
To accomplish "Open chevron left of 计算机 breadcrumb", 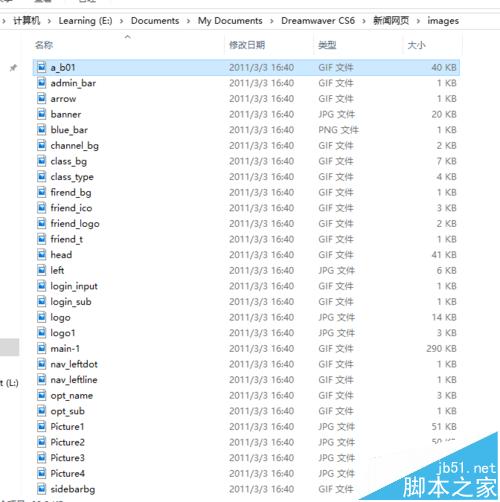I will coord(4,21).
